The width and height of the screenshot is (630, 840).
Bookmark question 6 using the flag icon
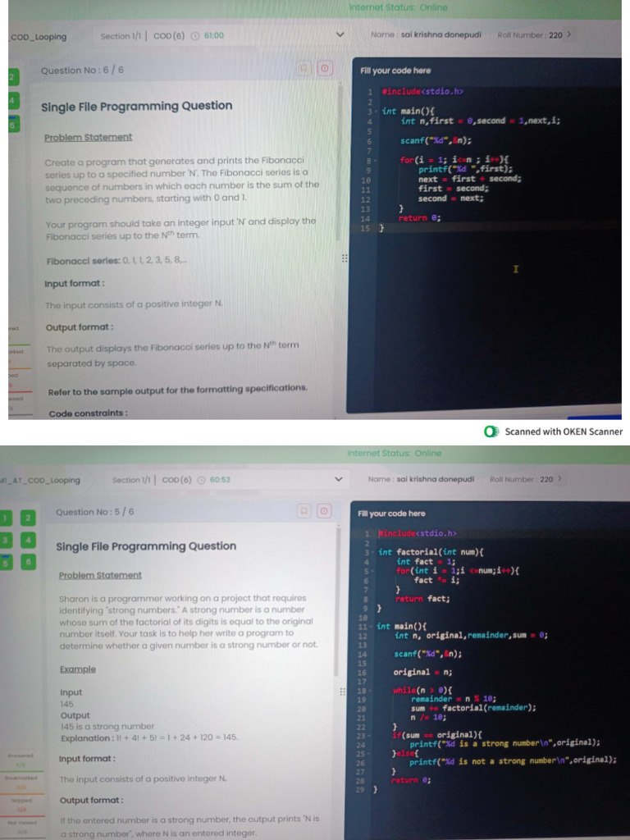pos(304,69)
